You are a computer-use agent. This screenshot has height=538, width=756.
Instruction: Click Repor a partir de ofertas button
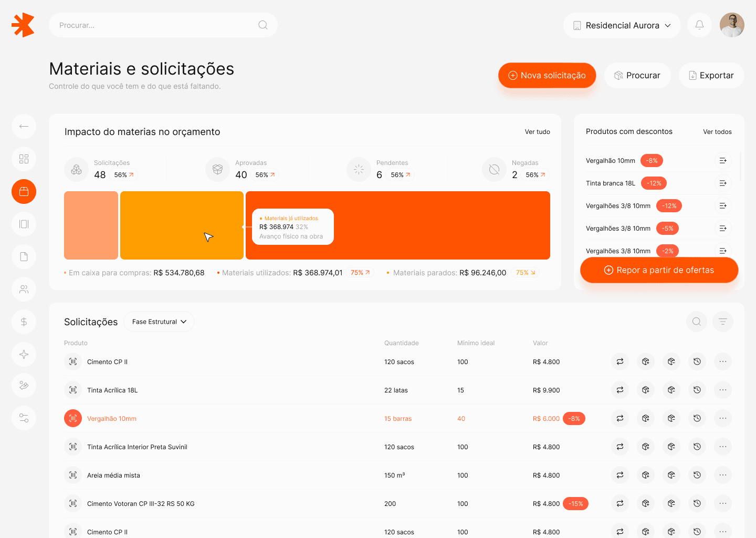click(659, 270)
